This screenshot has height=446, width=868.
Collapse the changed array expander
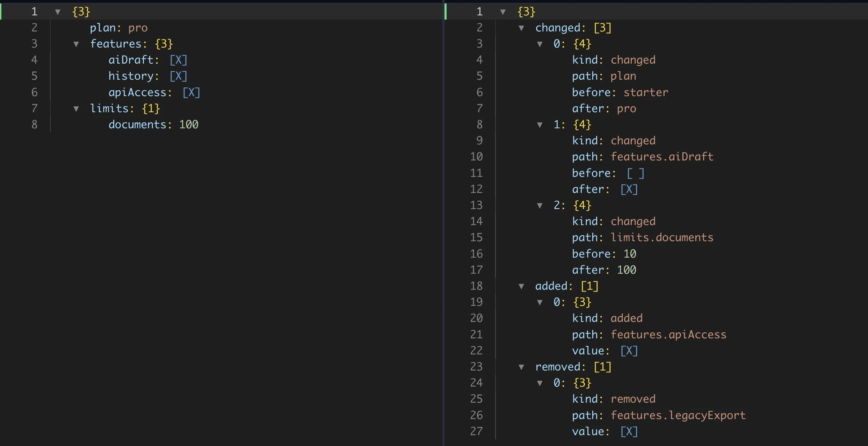pyautogui.click(x=521, y=28)
